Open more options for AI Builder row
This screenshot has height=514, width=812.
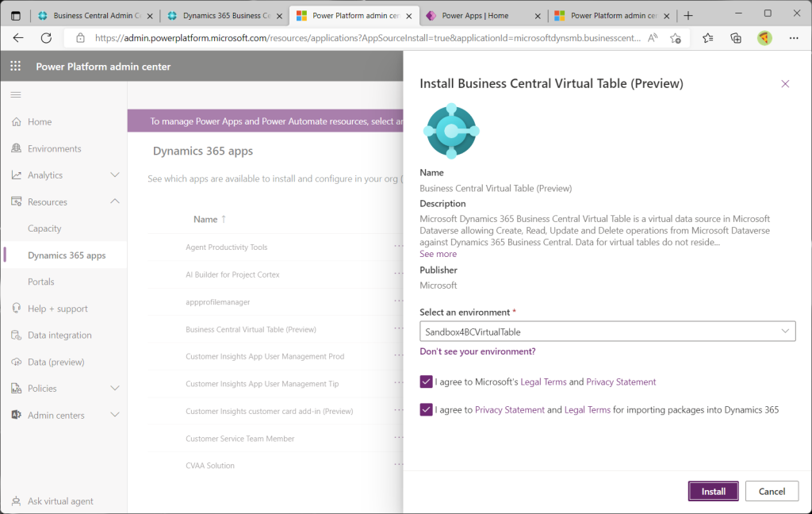pos(398,274)
